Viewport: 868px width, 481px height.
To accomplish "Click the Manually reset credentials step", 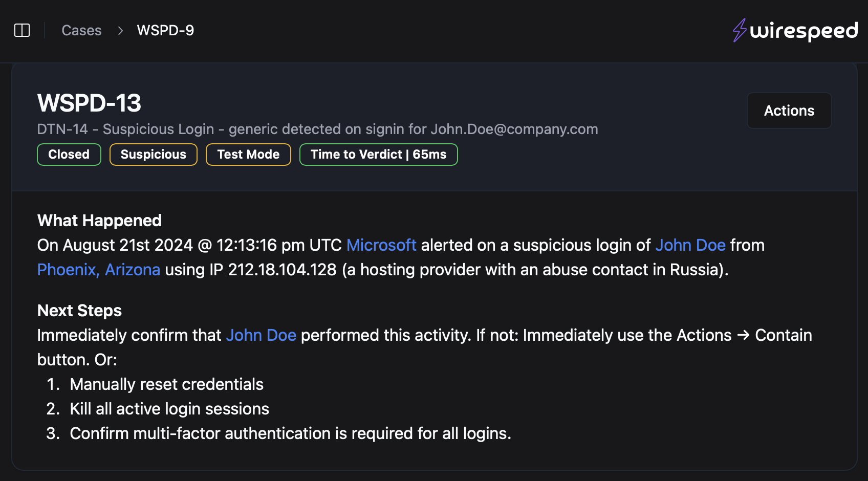I will (x=166, y=384).
